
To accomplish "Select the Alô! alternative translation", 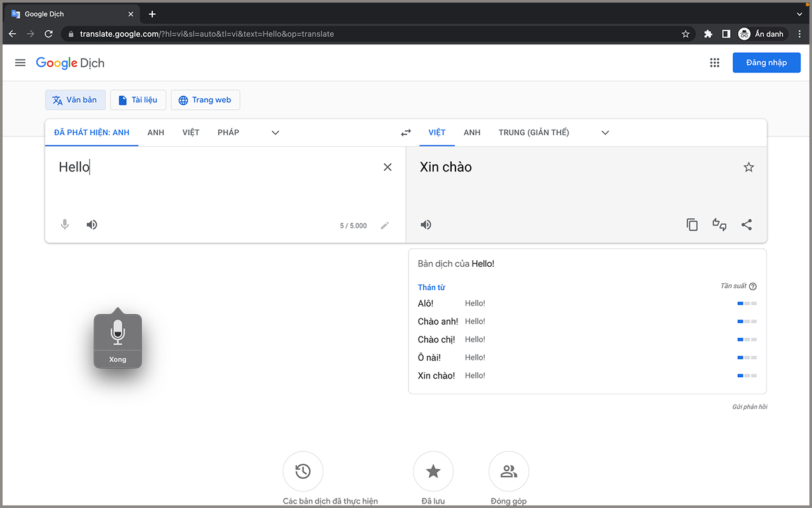I will coord(426,304).
